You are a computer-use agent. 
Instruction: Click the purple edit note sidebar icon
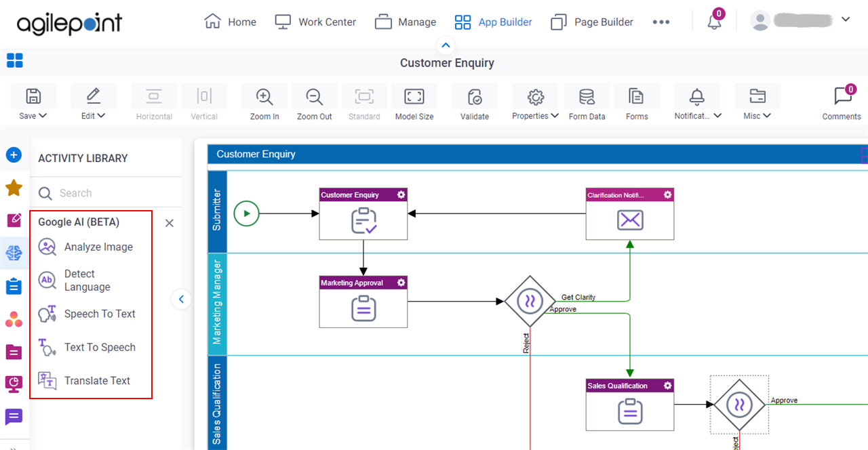14,220
